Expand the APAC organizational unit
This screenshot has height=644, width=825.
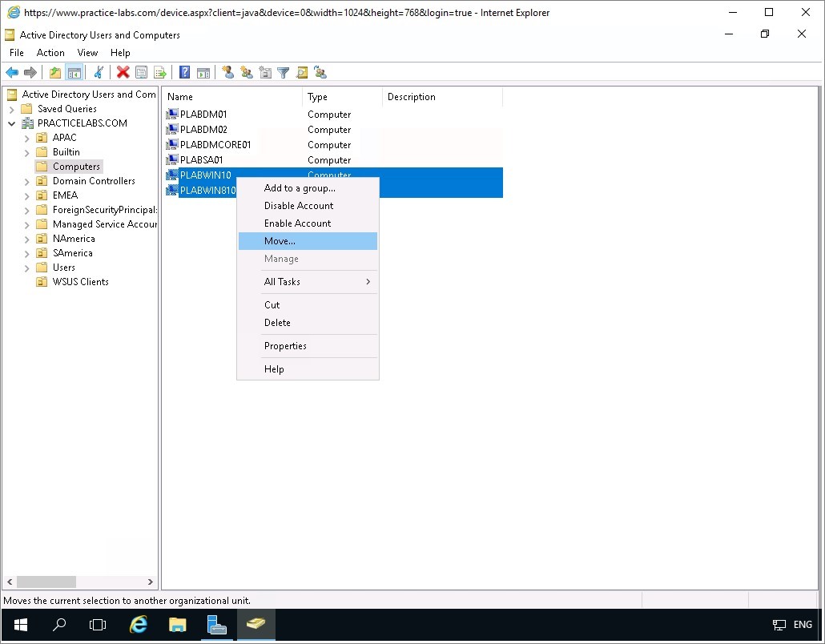tap(26, 138)
